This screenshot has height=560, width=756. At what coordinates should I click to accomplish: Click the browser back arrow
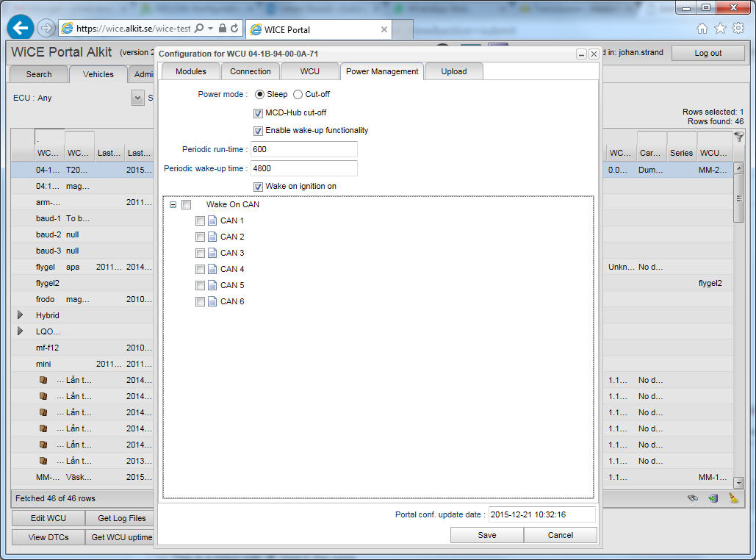click(20, 29)
